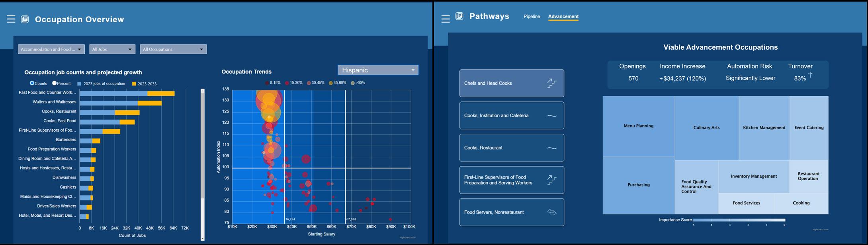Click the Pathways document icon
Image resolution: width=868 pixels, height=245 pixels.
(459, 16)
